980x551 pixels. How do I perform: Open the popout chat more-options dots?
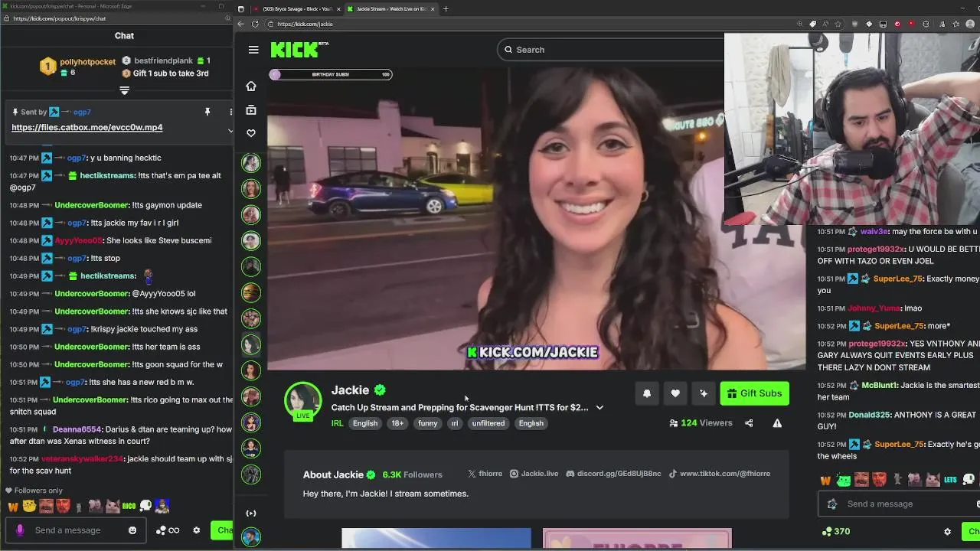tap(230, 112)
